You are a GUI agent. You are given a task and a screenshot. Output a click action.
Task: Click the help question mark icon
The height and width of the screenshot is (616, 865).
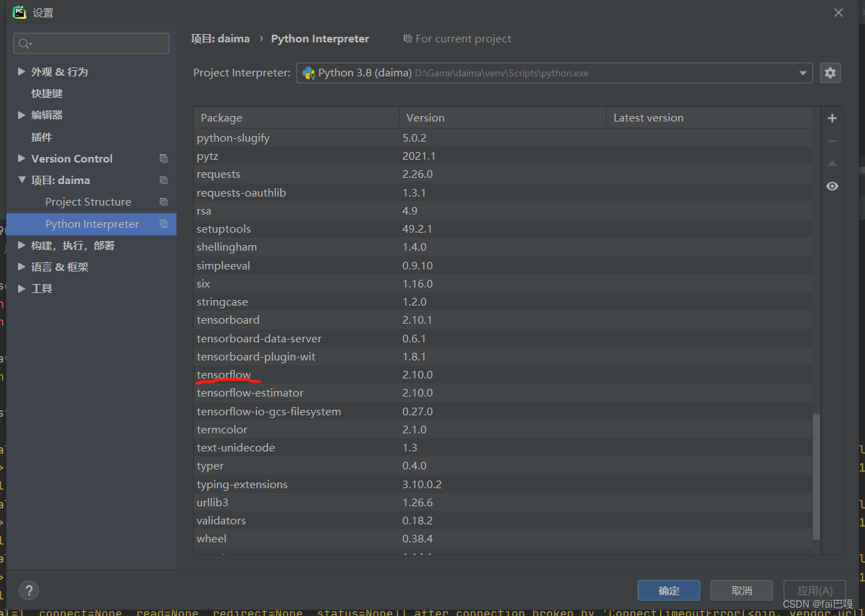(28, 590)
